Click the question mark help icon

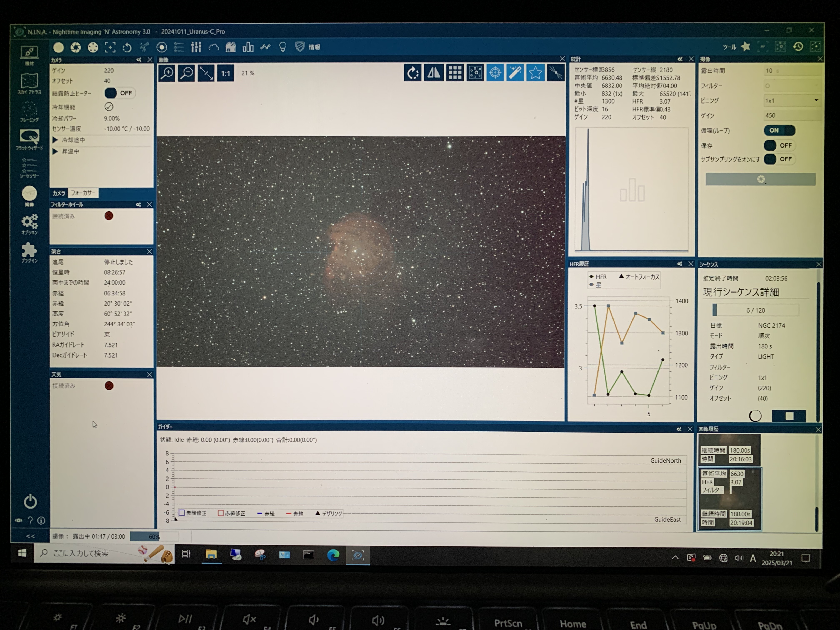tap(30, 521)
